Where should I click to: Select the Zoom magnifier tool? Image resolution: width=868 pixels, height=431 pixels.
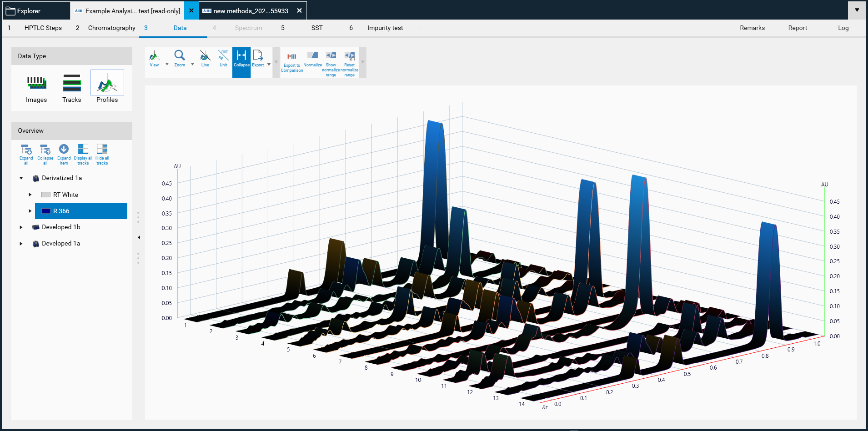coord(180,59)
